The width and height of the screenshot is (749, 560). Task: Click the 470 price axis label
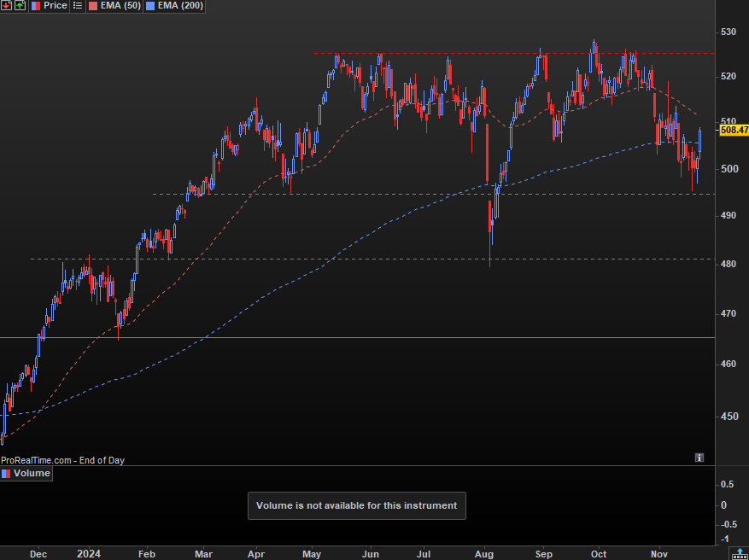pyautogui.click(x=728, y=313)
